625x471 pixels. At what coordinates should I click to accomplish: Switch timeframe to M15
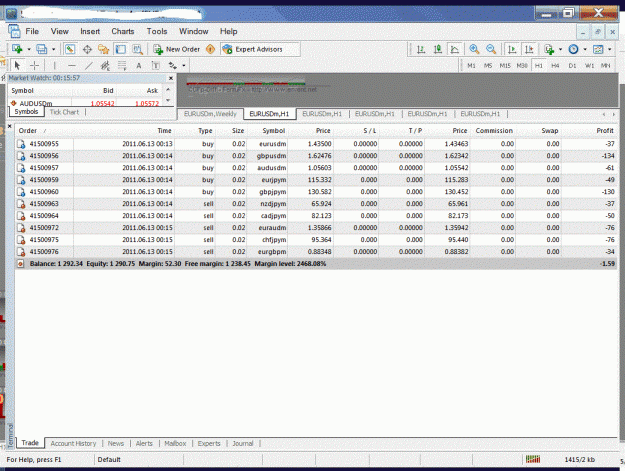coord(505,66)
